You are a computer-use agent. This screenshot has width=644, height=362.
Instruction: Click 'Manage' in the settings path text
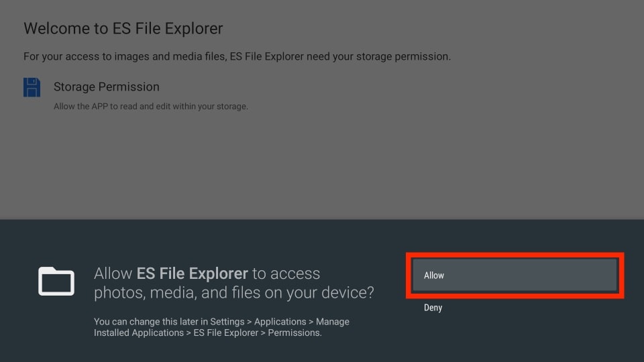332,322
